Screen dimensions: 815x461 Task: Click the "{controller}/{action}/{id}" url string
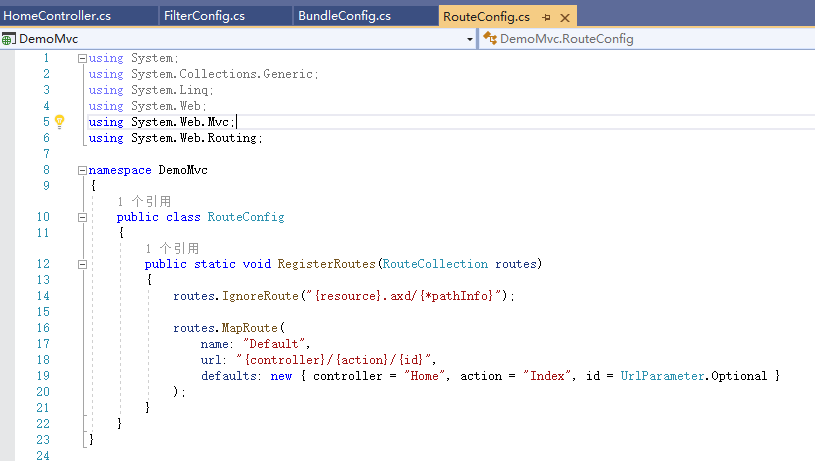[334, 360]
